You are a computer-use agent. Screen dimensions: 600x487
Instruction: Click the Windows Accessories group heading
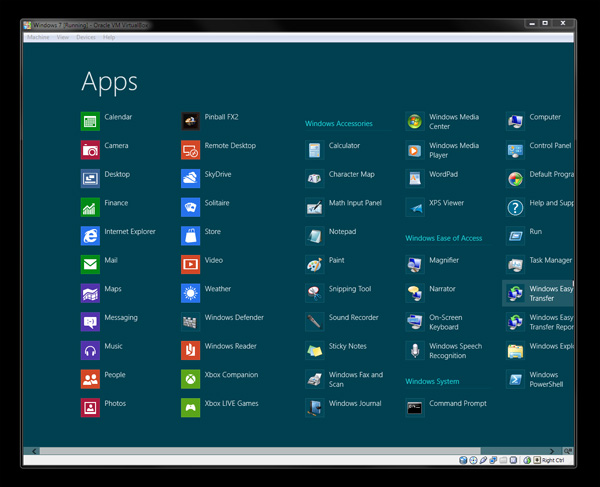coord(338,124)
